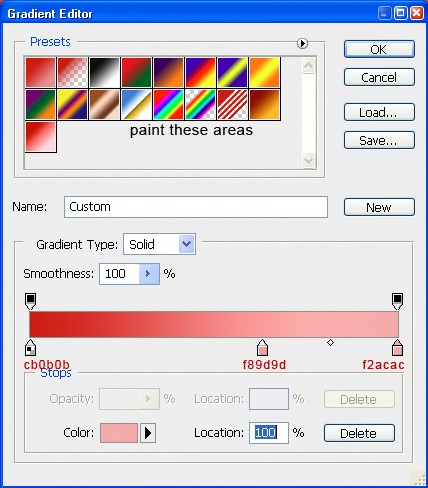Select the last custom red-pink preset

pos(40,137)
